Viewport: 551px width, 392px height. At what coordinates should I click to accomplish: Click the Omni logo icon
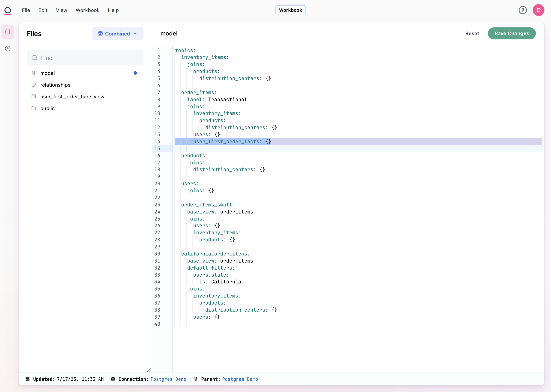(x=8, y=10)
